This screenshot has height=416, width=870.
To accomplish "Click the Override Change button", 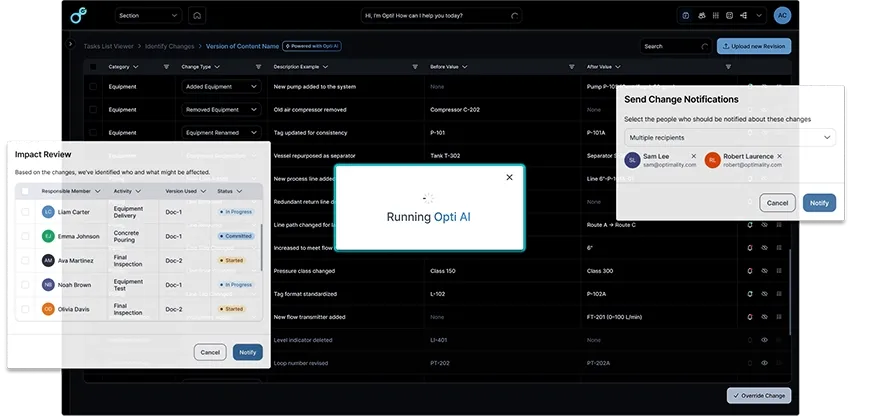I will [759, 395].
